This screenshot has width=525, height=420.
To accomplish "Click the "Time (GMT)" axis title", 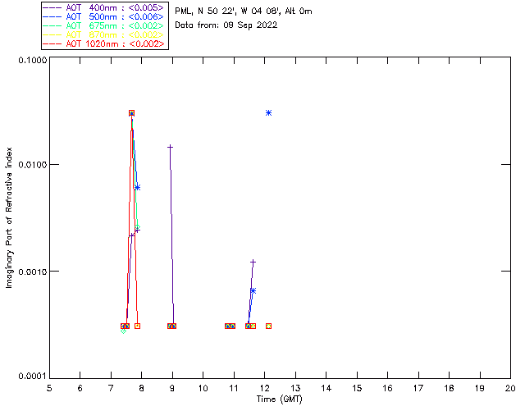I will click(280, 399).
